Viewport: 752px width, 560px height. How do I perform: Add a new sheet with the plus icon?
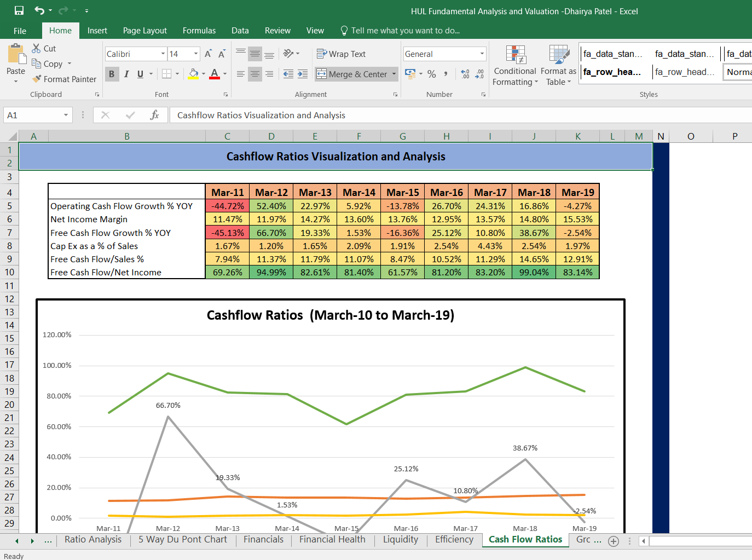coord(614,541)
